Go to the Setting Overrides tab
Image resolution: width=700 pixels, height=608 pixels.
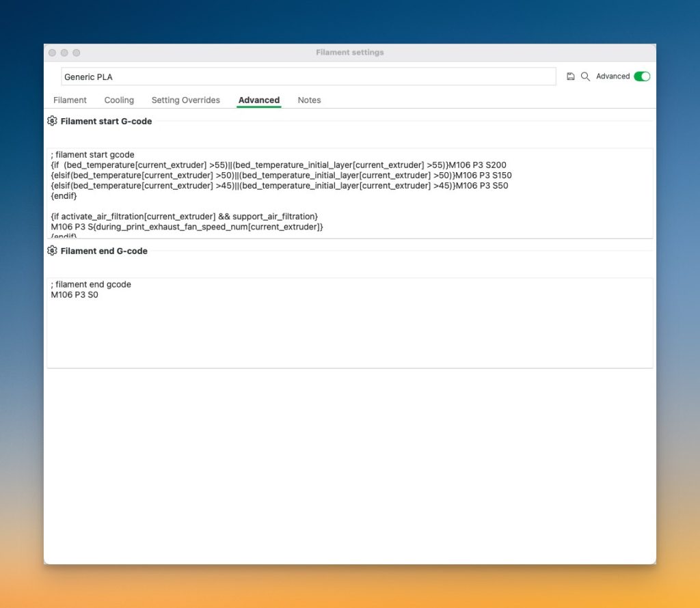[185, 100]
